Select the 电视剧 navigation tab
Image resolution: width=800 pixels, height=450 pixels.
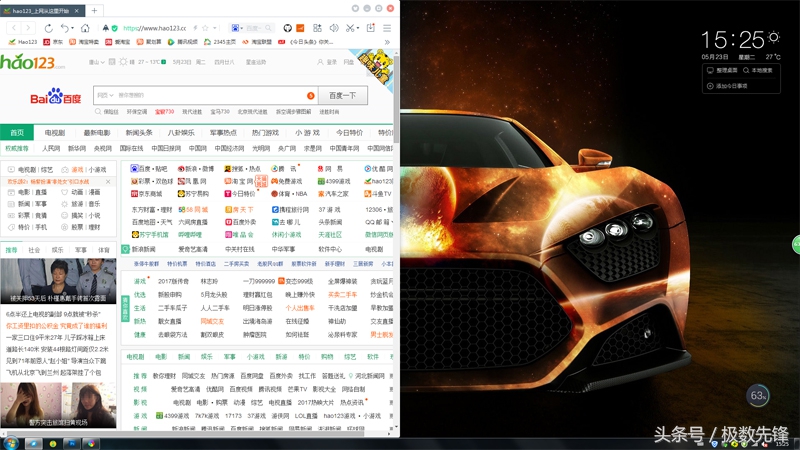(55, 133)
